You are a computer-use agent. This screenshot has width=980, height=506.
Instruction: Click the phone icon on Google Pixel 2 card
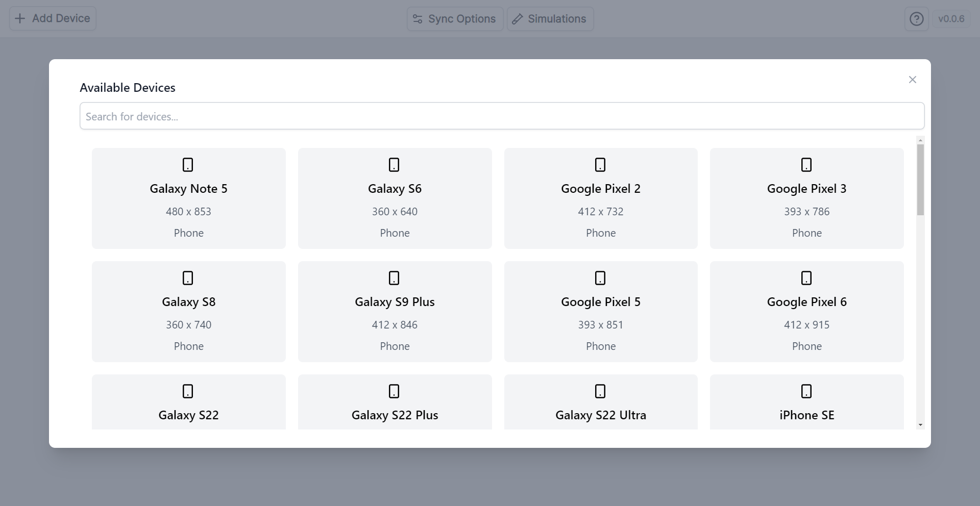[x=600, y=165]
